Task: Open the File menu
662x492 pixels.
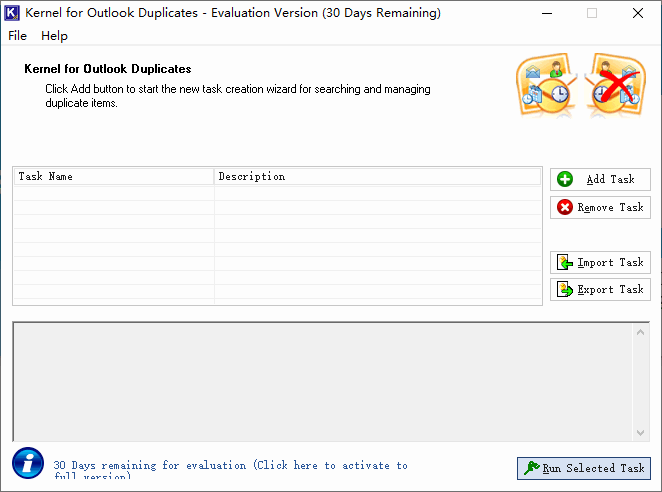Action: tap(17, 35)
